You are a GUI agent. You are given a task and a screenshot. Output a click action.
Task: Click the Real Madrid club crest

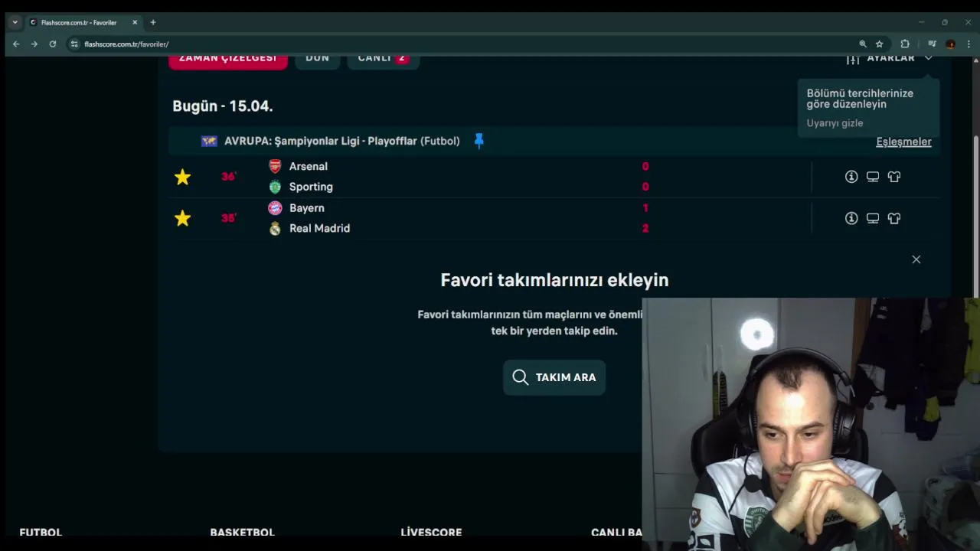tap(275, 228)
